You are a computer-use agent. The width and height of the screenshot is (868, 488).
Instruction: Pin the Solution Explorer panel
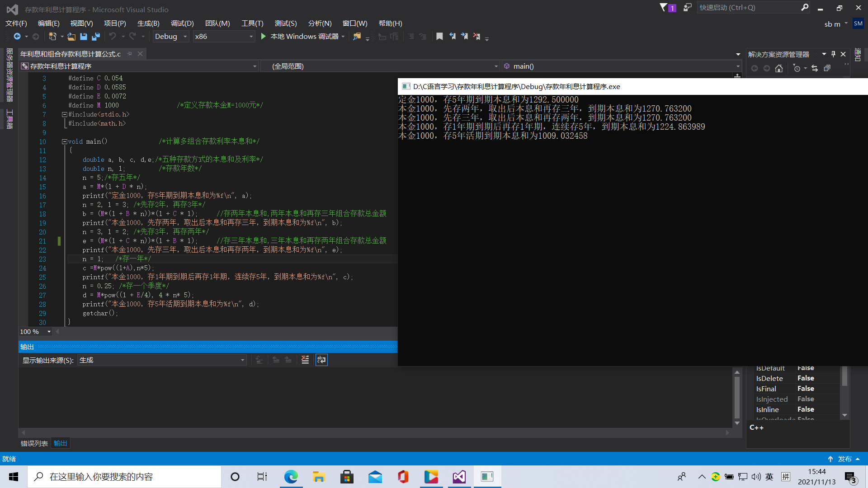pos(833,54)
